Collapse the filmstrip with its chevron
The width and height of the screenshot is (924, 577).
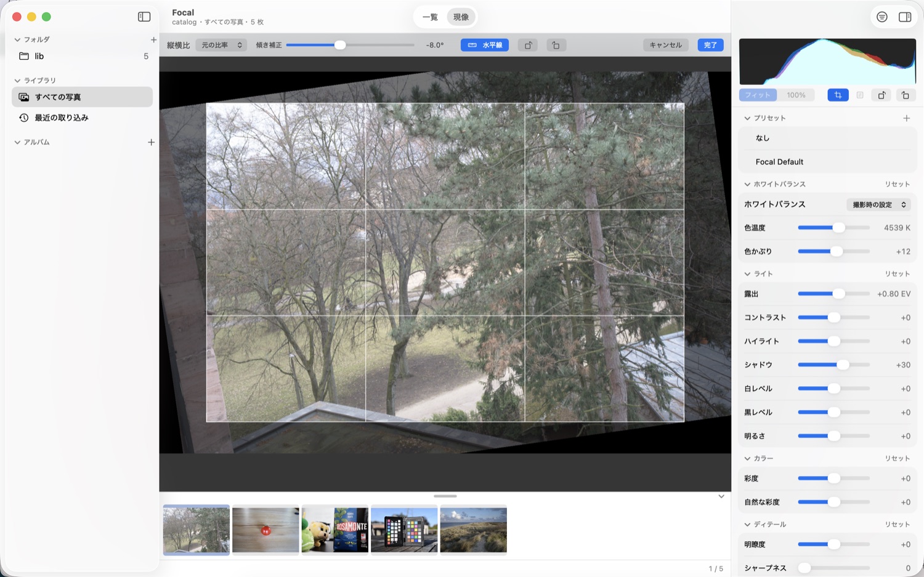721,496
